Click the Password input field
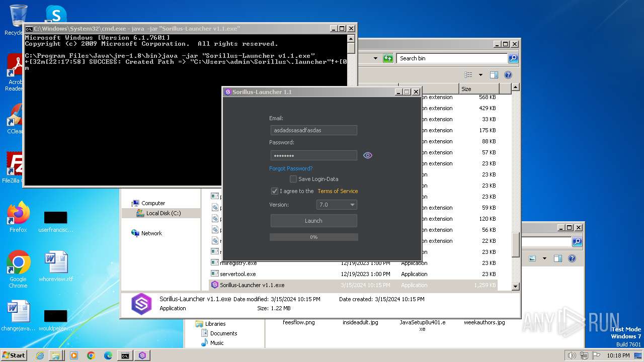The height and width of the screenshot is (362, 644). (313, 155)
